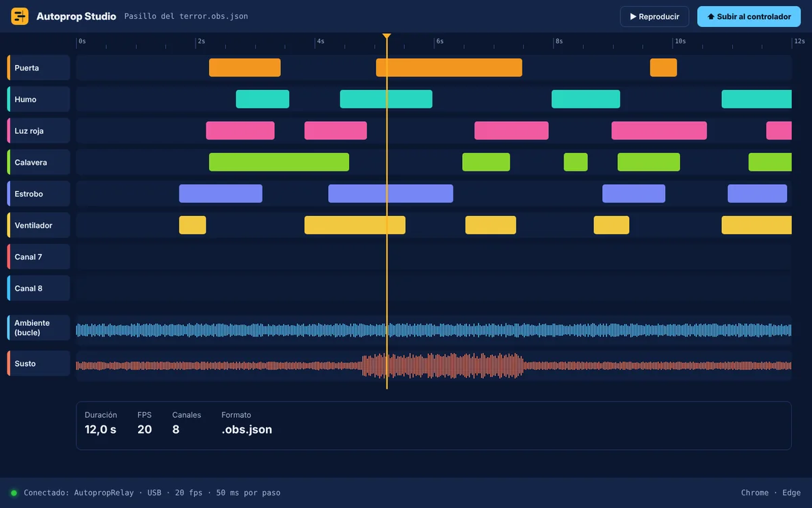Select the Ventilador track label

39,225
